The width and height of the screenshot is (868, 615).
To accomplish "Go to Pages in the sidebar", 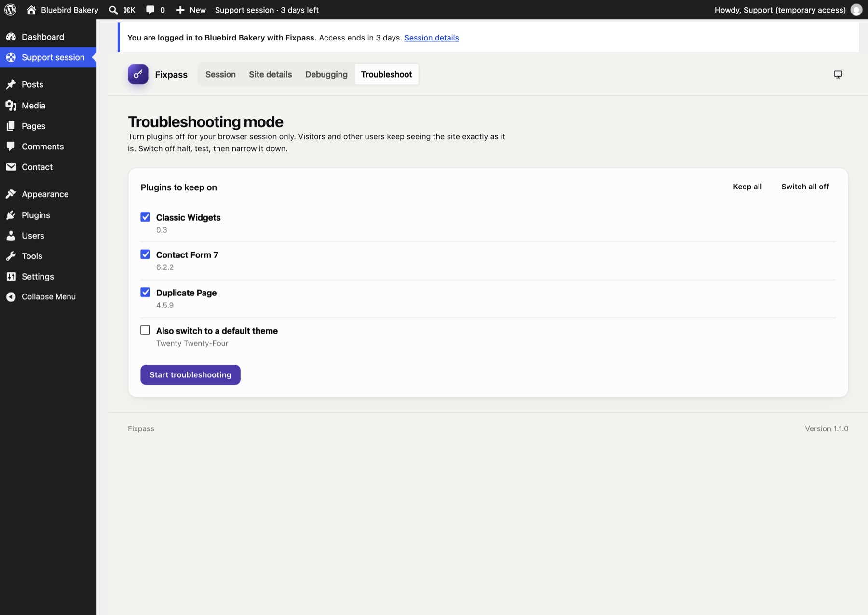I will 48,126.
